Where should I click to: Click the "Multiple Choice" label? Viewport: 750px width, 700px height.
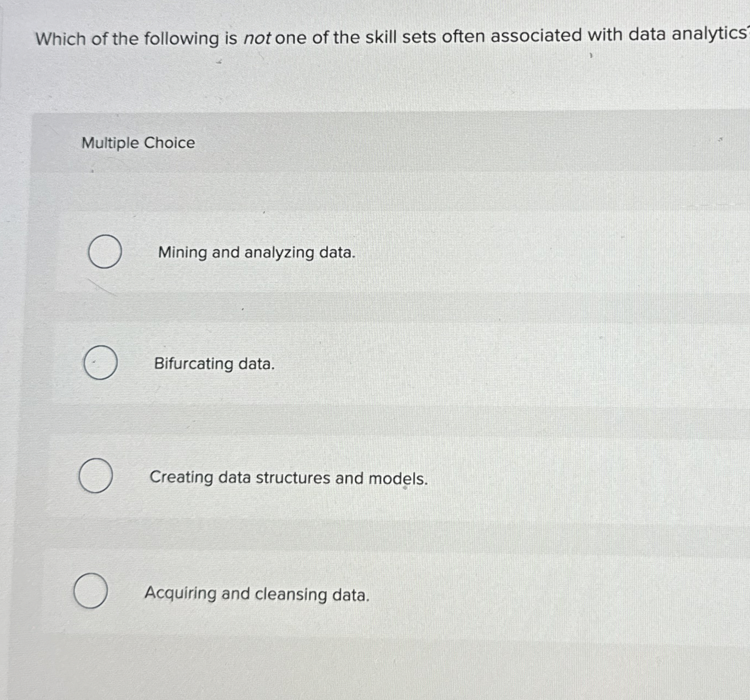137,143
